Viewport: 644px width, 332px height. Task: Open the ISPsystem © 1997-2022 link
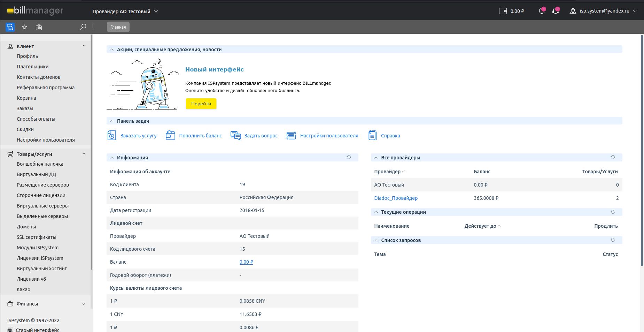[x=33, y=320]
